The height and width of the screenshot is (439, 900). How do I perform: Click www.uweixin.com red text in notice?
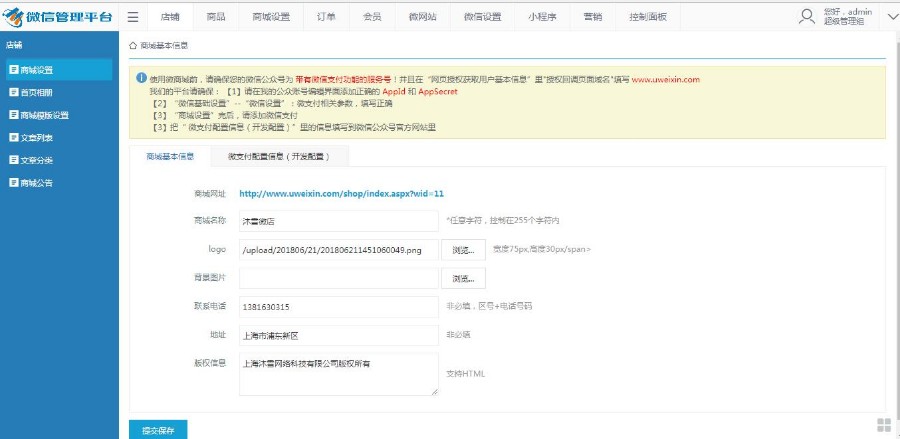666,80
